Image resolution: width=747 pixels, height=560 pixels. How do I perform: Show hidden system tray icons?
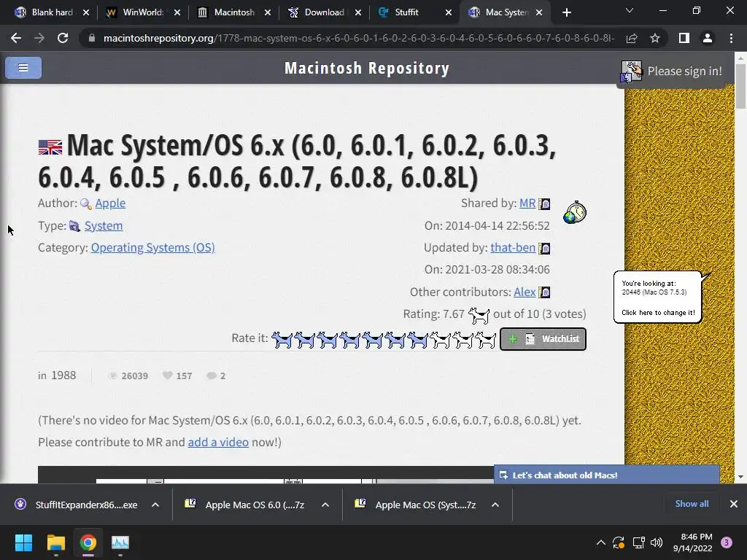click(601, 542)
